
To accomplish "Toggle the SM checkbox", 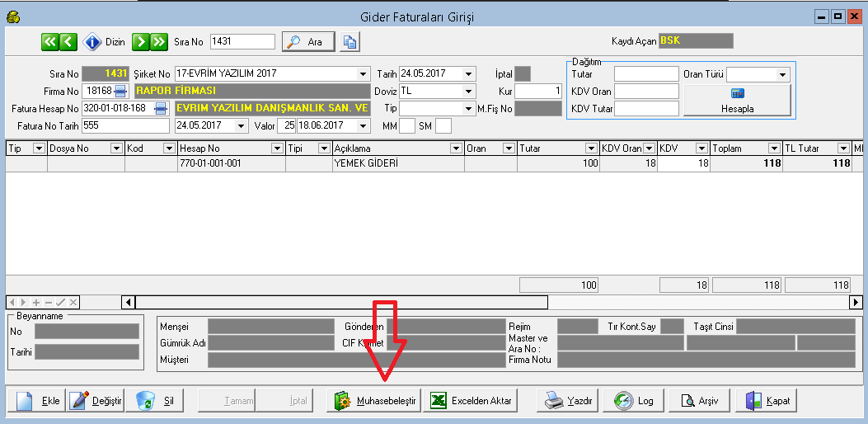I will tap(443, 126).
